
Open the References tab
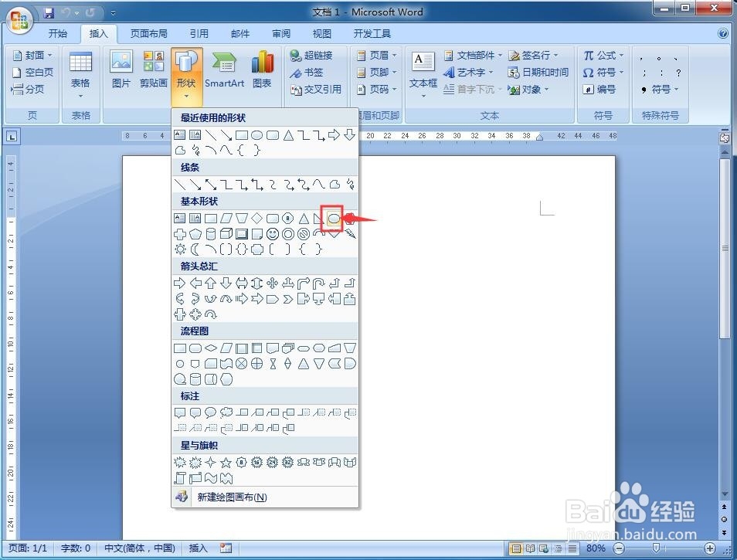point(199,33)
